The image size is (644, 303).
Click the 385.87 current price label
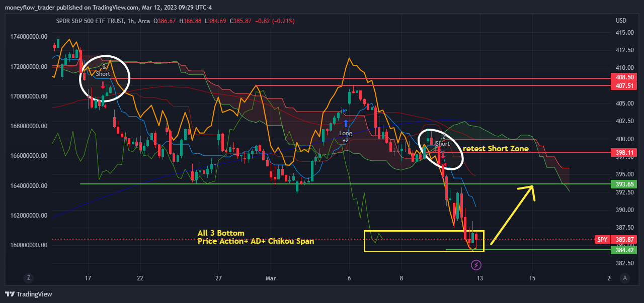[623, 240]
